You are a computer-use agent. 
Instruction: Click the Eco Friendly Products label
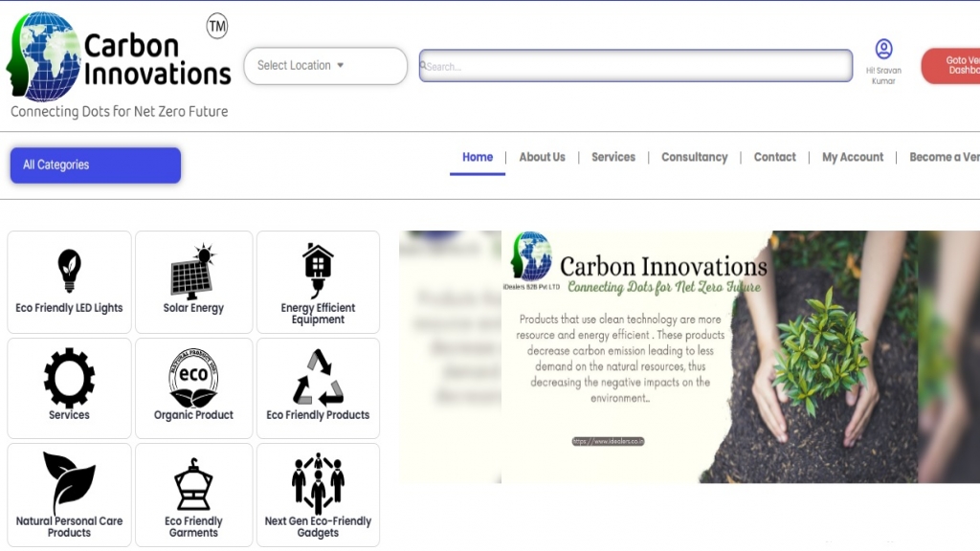click(318, 415)
